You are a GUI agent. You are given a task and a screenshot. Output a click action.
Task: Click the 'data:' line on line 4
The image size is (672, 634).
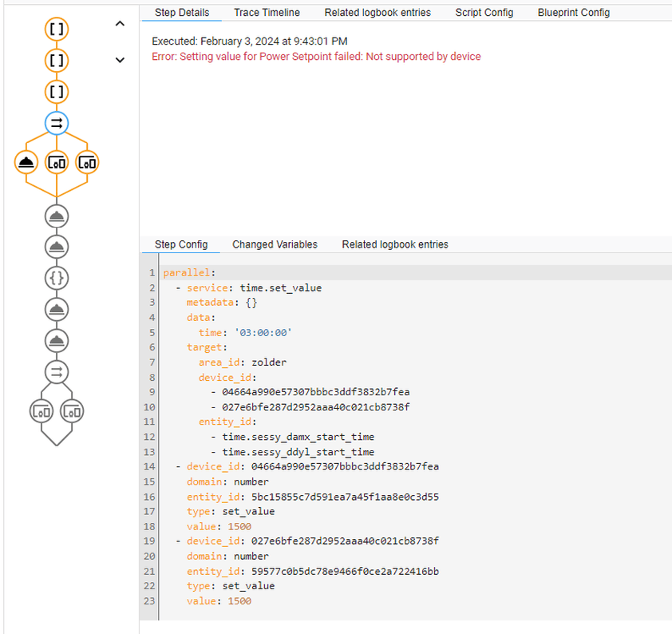point(201,318)
